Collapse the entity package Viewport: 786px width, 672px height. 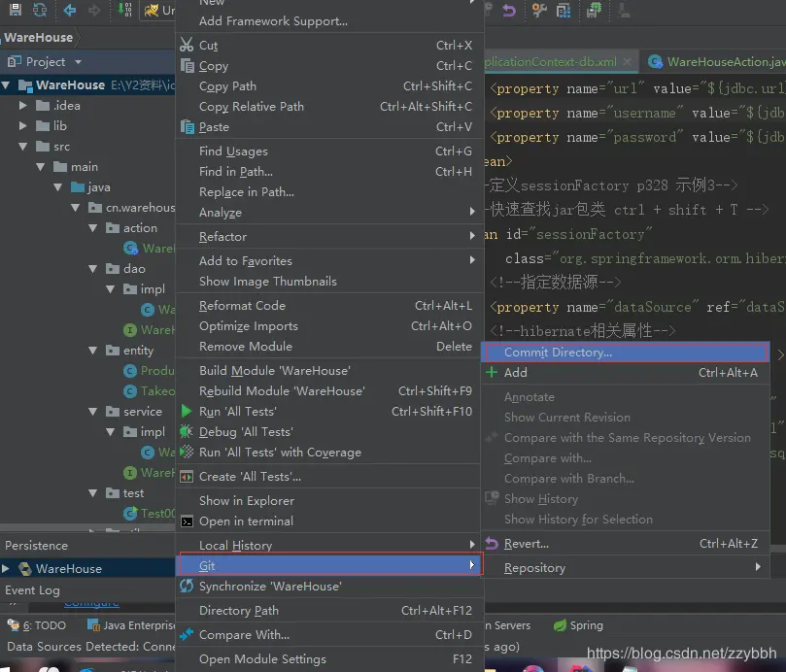point(93,351)
